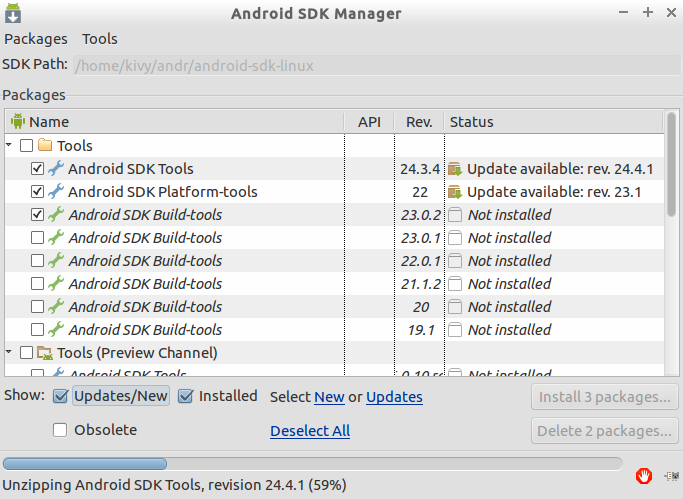This screenshot has width=683, height=499.
Task: Click the wrench icon beside Android SDK Platform-tools
Action: [56, 192]
